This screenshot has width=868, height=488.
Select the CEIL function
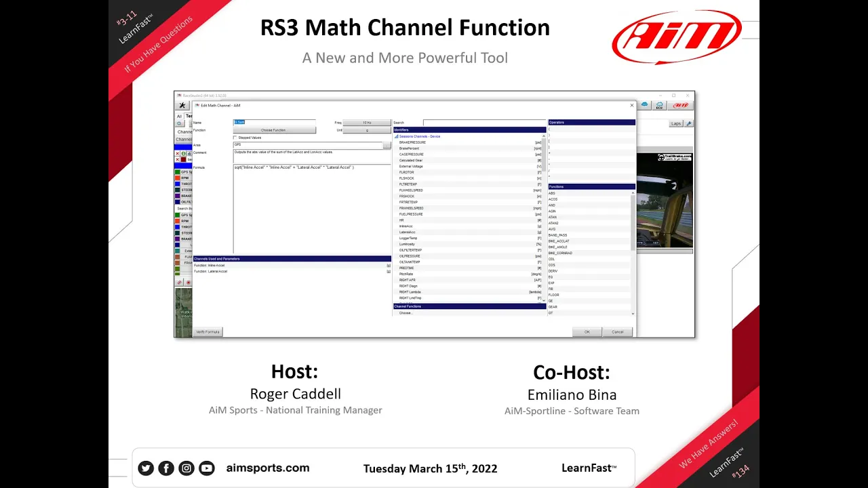[x=589, y=259]
